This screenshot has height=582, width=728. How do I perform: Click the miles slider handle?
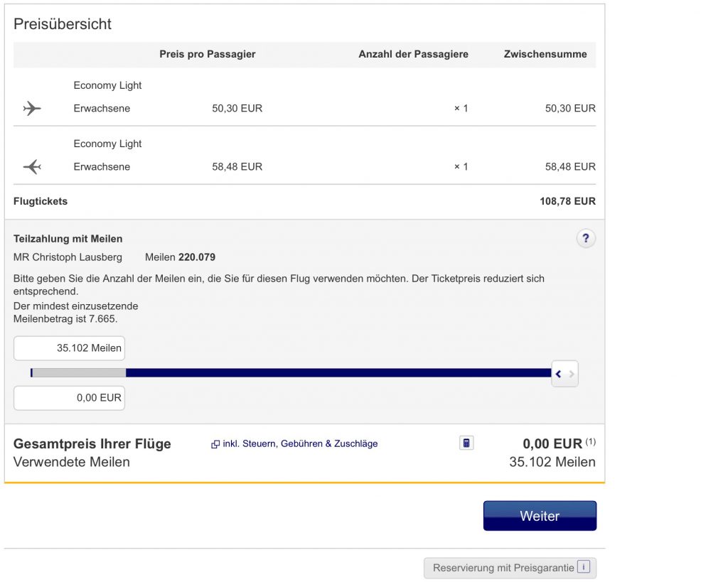(32, 372)
